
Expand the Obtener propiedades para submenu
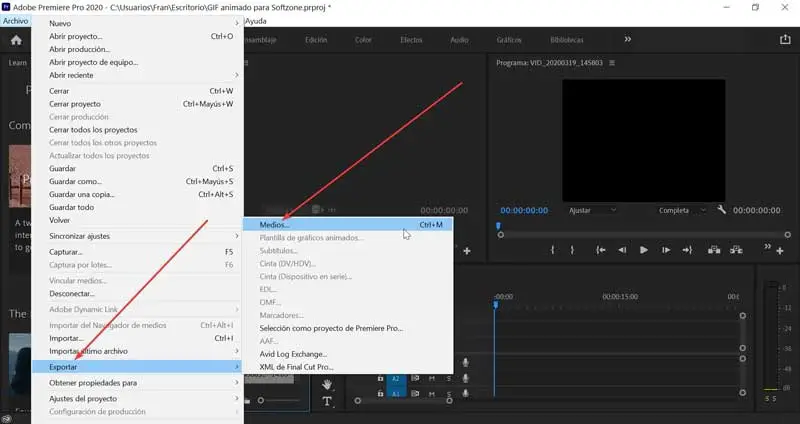coord(138,383)
